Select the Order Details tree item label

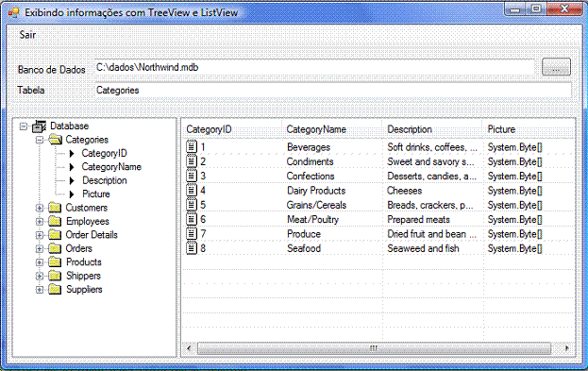tap(92, 235)
